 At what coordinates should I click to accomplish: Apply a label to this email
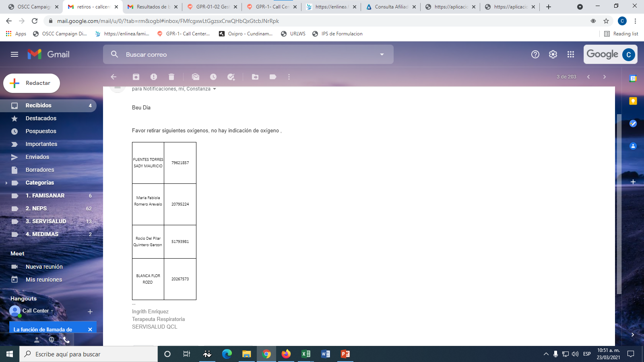273,77
